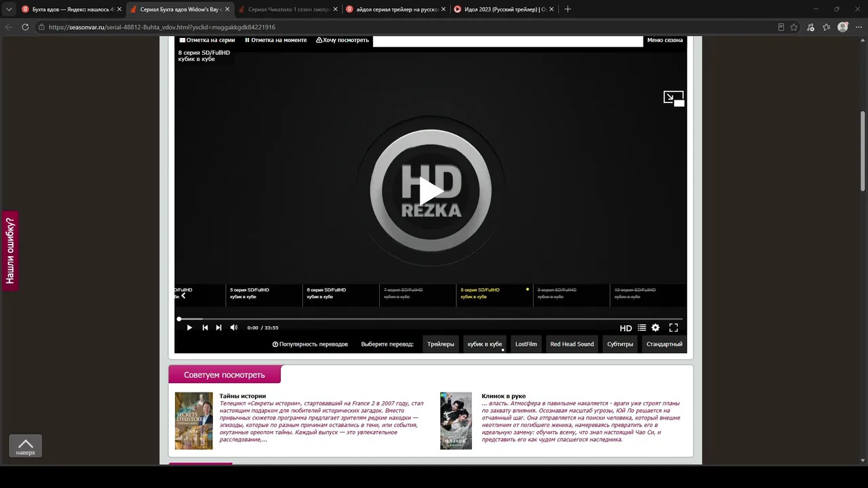Screen dimensions: 868x488
Task: Start playback with the large center play button
Action: tap(430, 190)
